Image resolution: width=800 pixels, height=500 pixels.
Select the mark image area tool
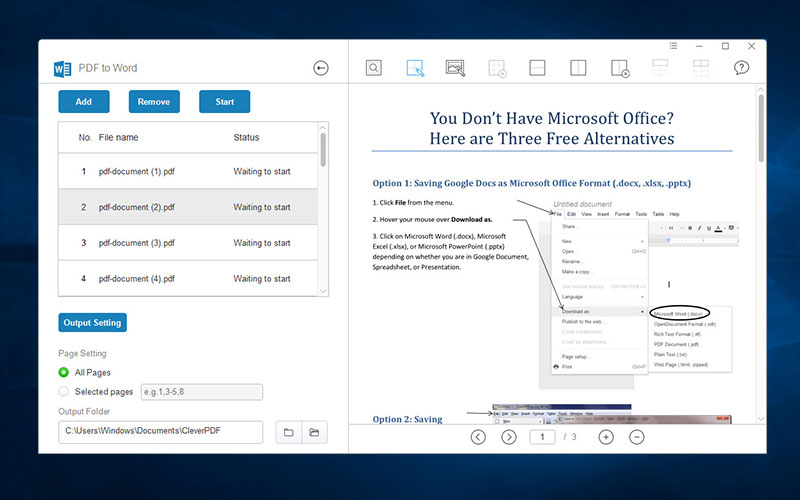(x=455, y=68)
